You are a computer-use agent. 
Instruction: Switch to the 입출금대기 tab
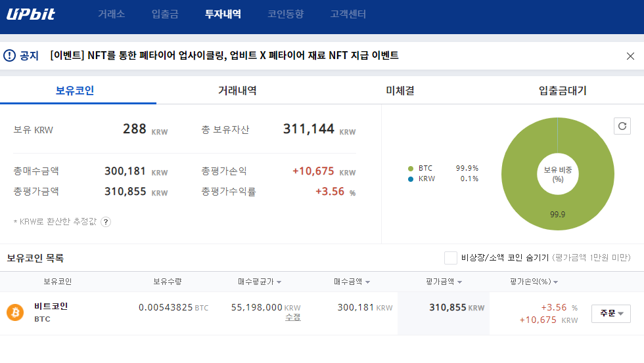pos(563,91)
